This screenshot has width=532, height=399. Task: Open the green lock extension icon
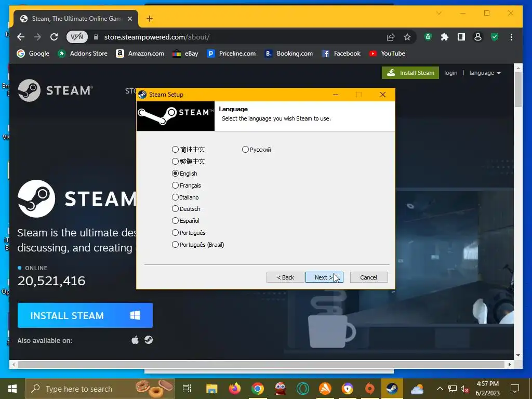(428, 37)
